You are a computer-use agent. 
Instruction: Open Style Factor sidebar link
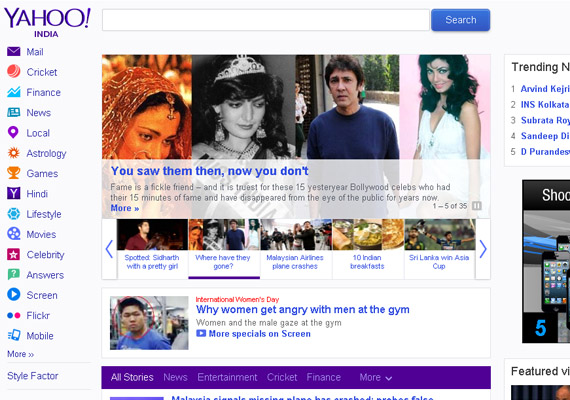coord(33,376)
